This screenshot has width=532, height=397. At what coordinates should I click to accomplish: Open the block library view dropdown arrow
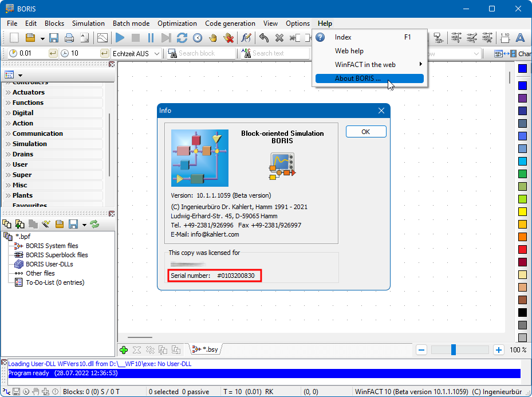20,75
